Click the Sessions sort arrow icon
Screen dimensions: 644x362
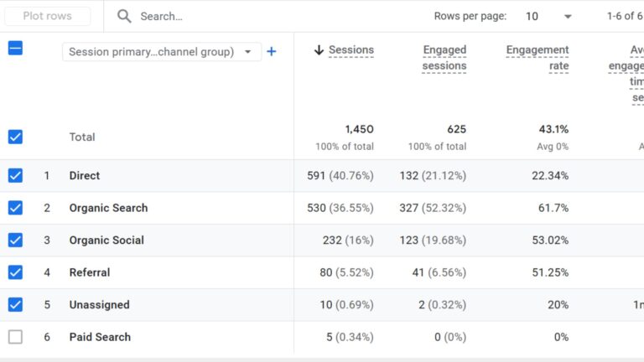tap(319, 50)
